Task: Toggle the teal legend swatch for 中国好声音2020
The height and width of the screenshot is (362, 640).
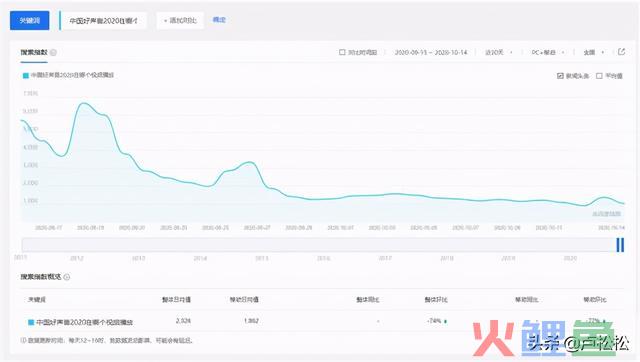Action: (x=25, y=76)
